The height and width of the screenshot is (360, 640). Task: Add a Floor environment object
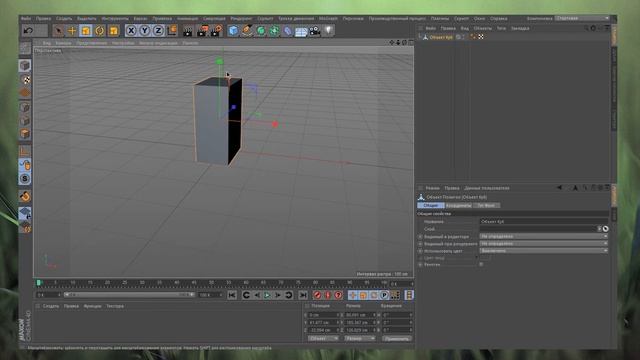(301, 31)
